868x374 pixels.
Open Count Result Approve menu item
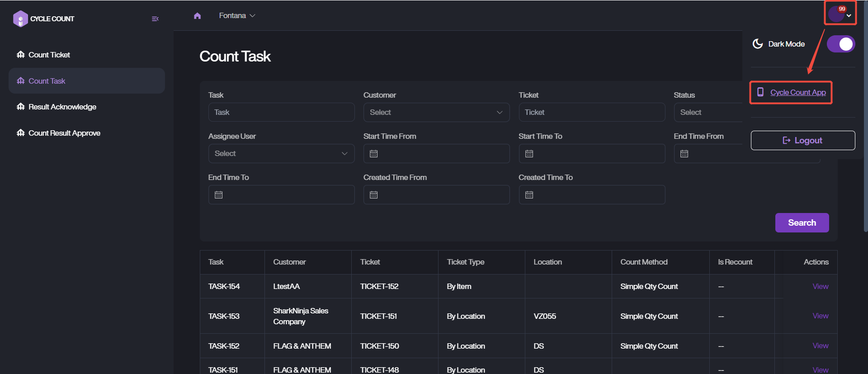pyautogui.click(x=64, y=133)
